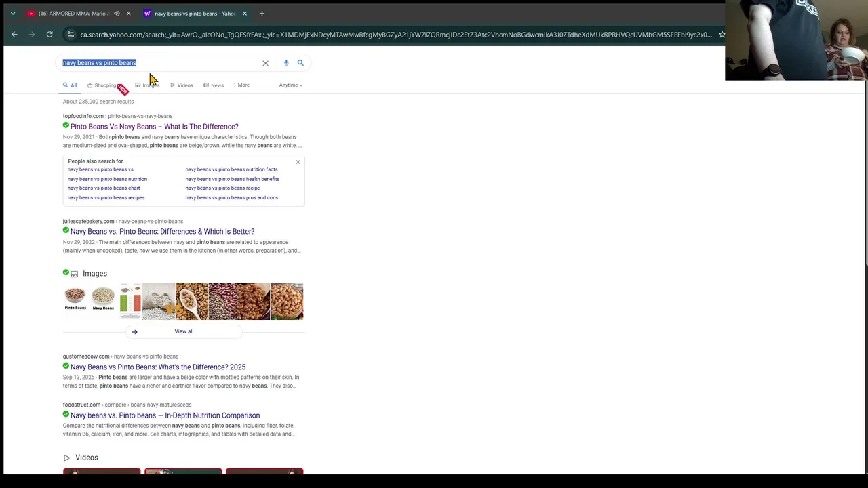This screenshot has height=488, width=868.
Task: View site information icon in address bar
Action: click(71, 35)
